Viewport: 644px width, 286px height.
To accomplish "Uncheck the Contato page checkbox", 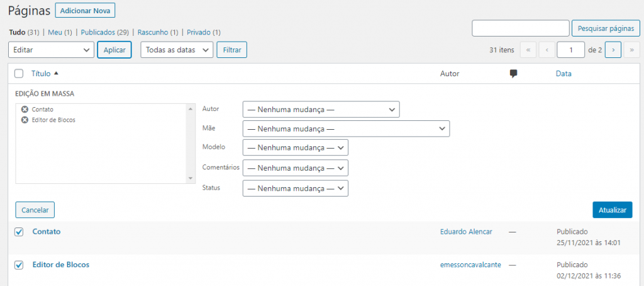I will 18,232.
